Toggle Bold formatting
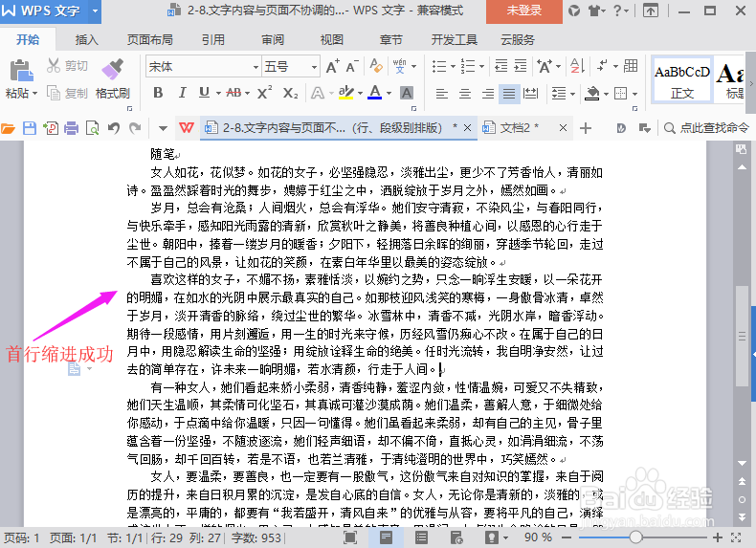 pyautogui.click(x=158, y=93)
